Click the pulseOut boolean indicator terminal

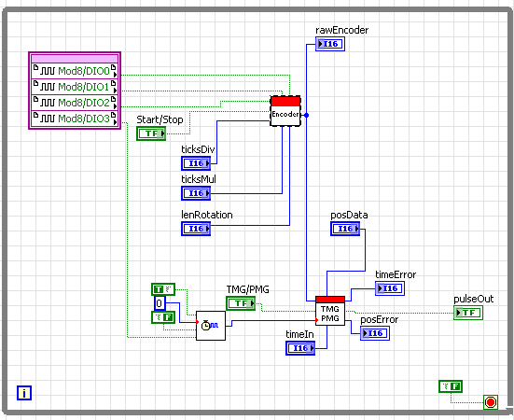pyautogui.click(x=468, y=313)
